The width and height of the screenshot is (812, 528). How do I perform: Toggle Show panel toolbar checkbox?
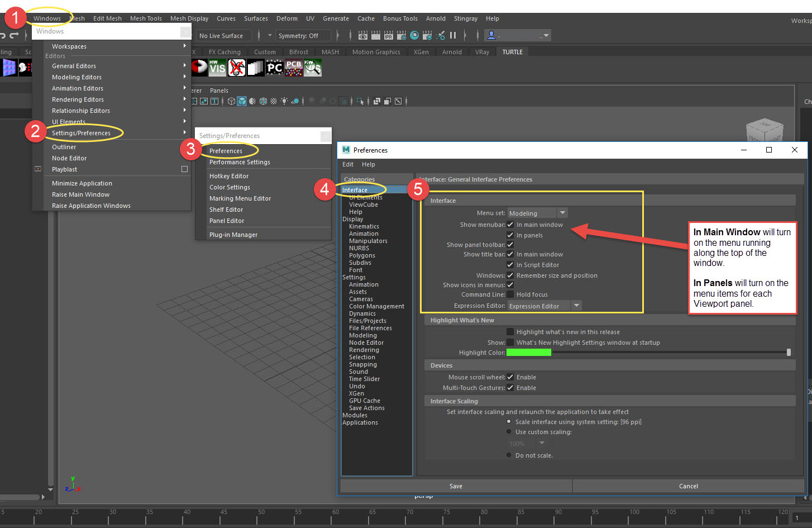tap(510, 245)
